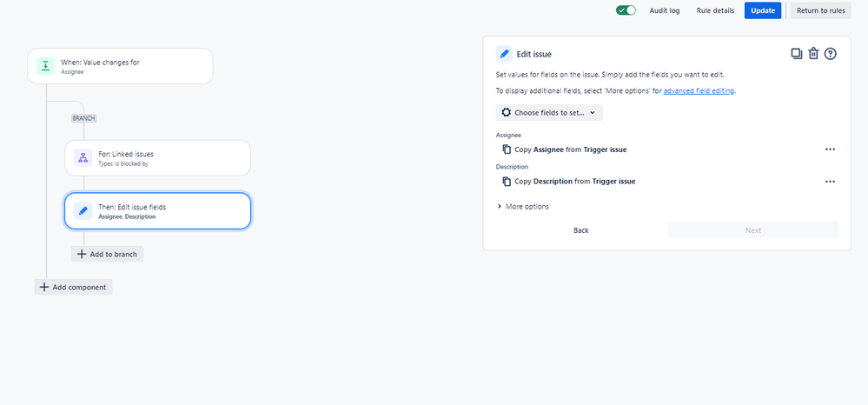Click the Edit issue panel pencil icon
The width and height of the screenshot is (868, 405).
[x=504, y=54]
